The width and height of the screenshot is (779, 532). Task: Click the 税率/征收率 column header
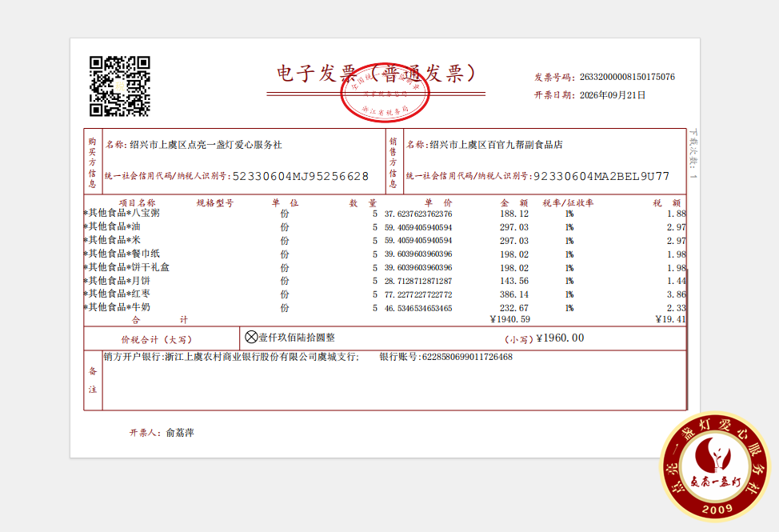point(568,202)
